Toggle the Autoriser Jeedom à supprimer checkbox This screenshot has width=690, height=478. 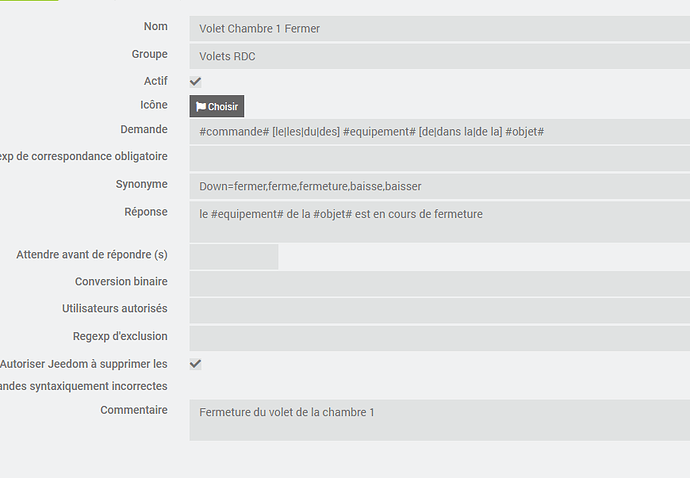pyautogui.click(x=195, y=364)
